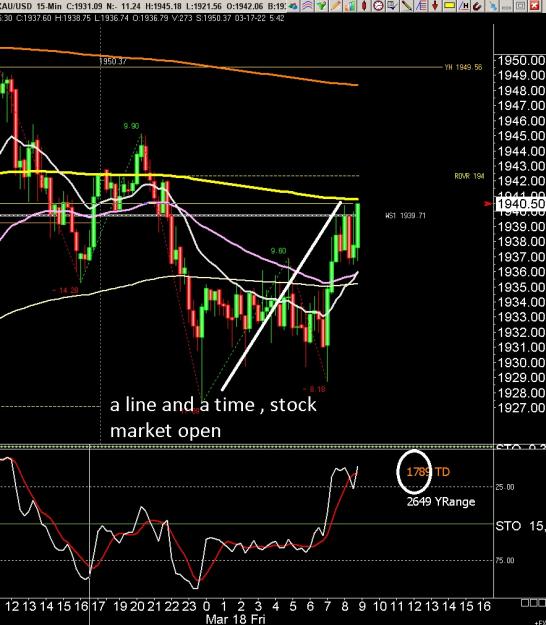Screen dimensions: 546x625
Task: Click the 1789 TD orange text
Action: [428, 472]
